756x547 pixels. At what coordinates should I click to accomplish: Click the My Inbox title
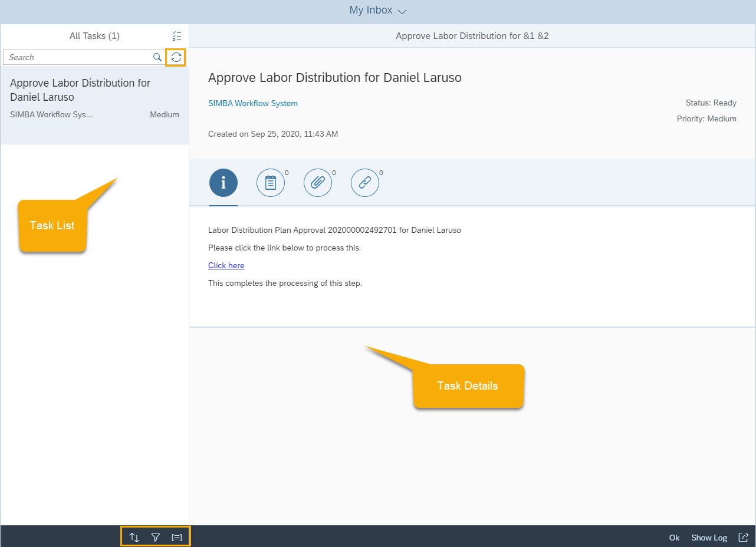pyautogui.click(x=370, y=10)
